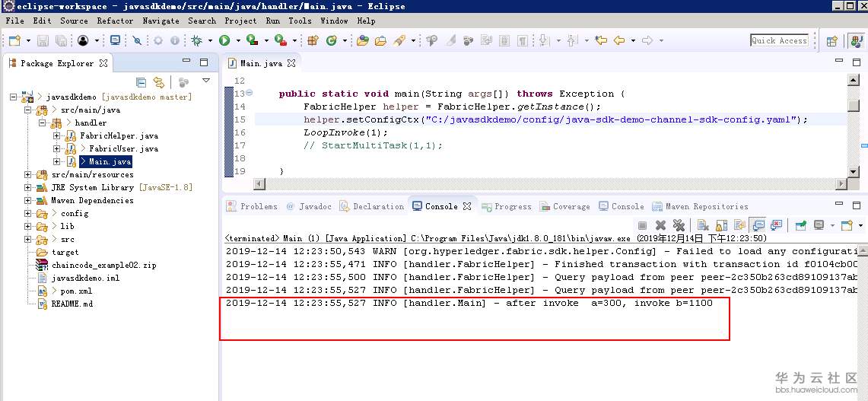Click the Open Perspective icon
The width and height of the screenshot is (868, 401).
(x=831, y=40)
